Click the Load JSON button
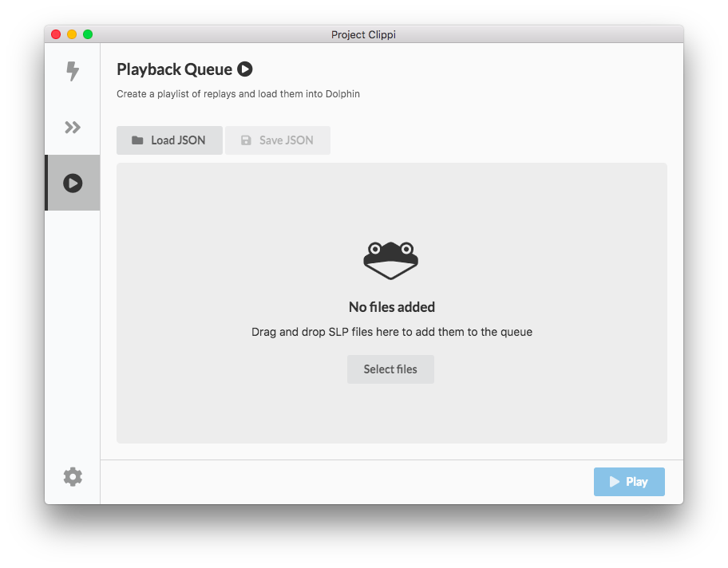 click(x=169, y=140)
